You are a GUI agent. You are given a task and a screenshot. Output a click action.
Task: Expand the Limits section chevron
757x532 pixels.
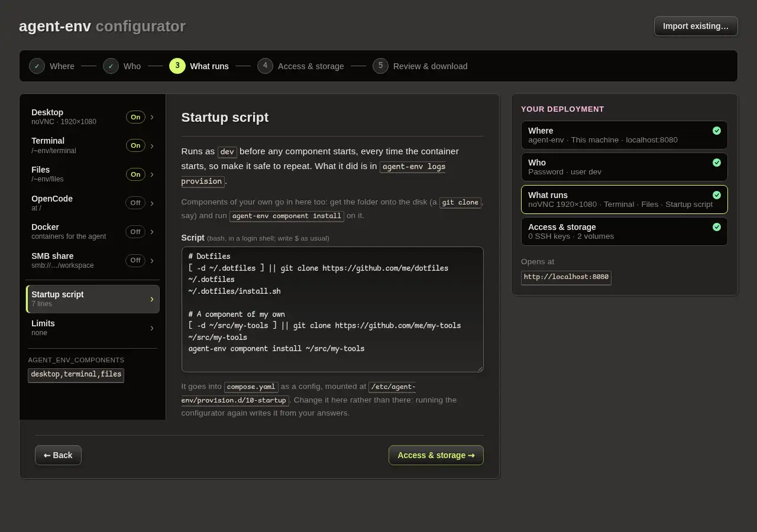(152, 327)
